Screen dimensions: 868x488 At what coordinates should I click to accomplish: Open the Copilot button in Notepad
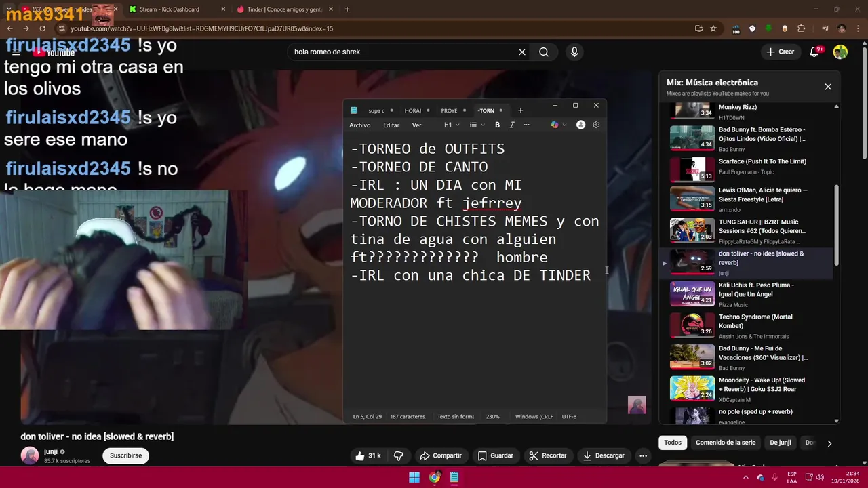[554, 125]
